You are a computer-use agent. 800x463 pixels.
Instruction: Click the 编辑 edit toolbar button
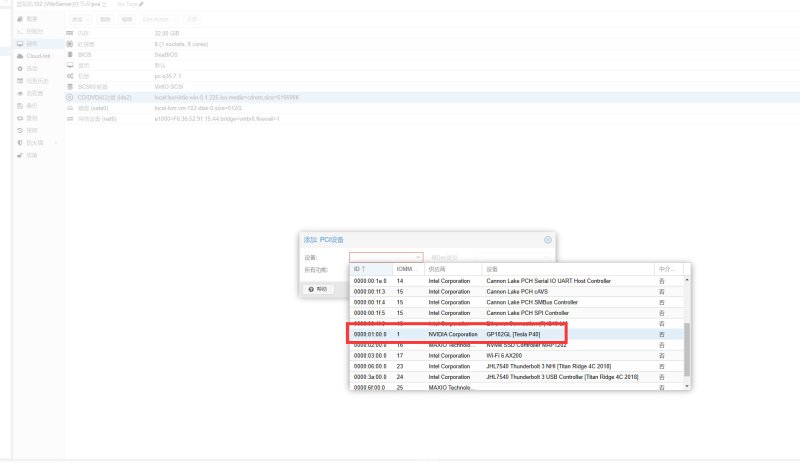click(x=127, y=19)
